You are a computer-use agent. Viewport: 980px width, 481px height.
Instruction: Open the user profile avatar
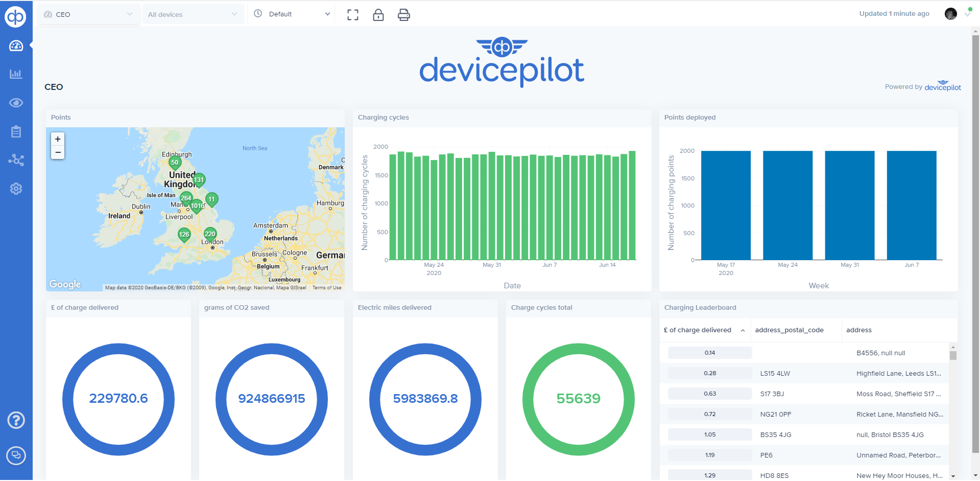(x=951, y=14)
